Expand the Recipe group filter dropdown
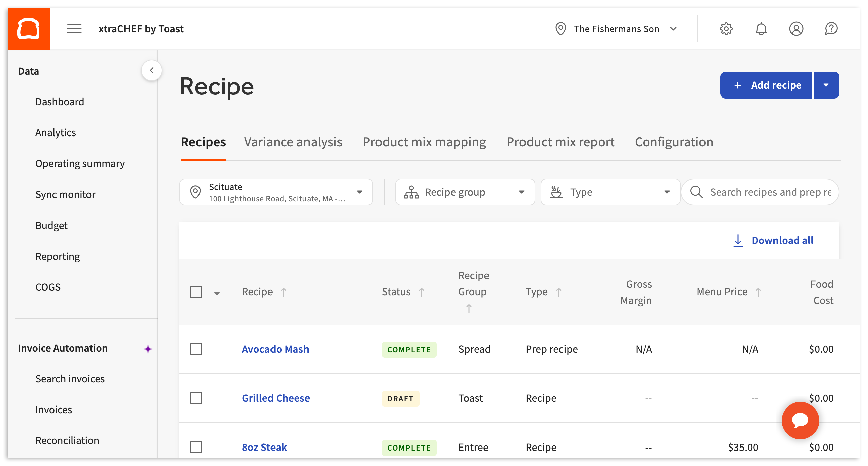This screenshot has width=868, height=466. pyautogui.click(x=465, y=192)
